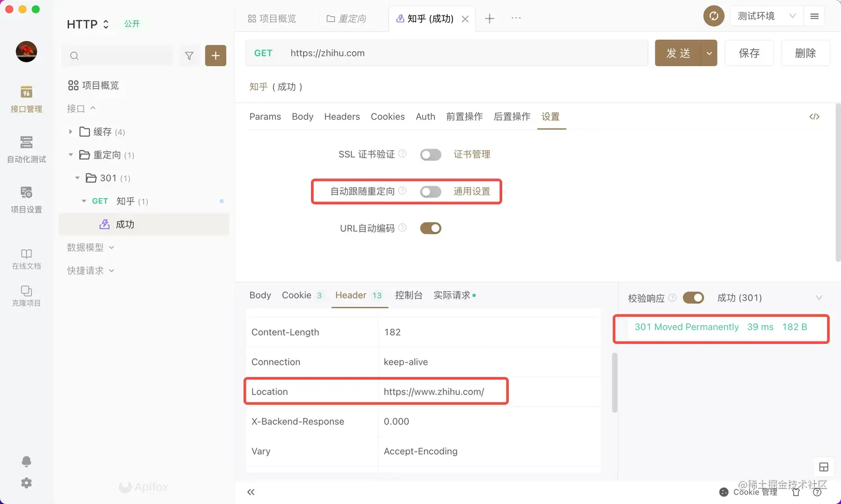This screenshot has width=841, height=504.
Task: Switch to the 控制台 response tab
Action: click(x=409, y=295)
